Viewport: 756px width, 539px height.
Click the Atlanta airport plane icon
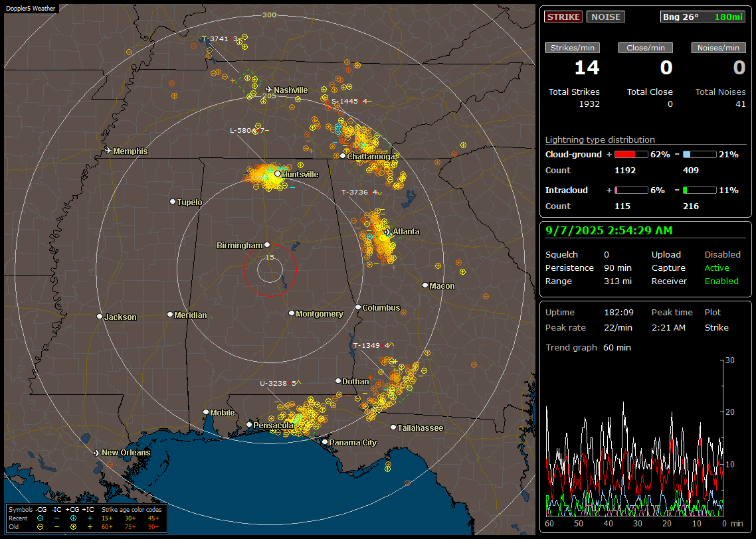(388, 232)
